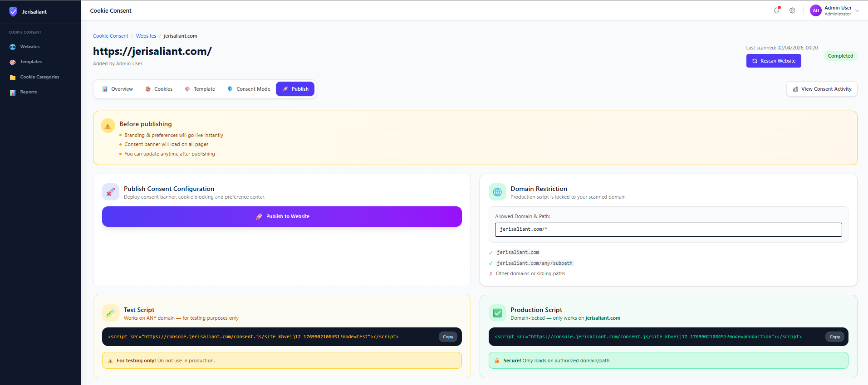Copy the test script code
This screenshot has height=385, width=868.
tap(448, 337)
